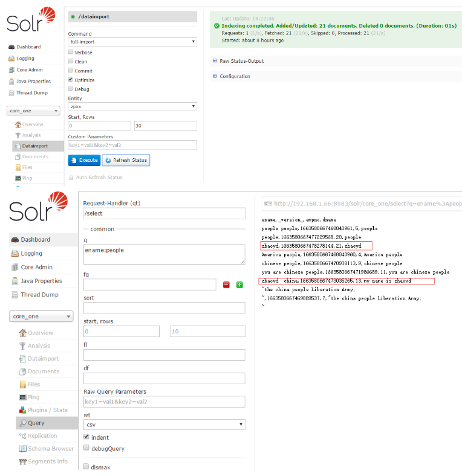462x476 pixels.
Task: Click Replication icon in lower sidebar
Action: coord(22,436)
